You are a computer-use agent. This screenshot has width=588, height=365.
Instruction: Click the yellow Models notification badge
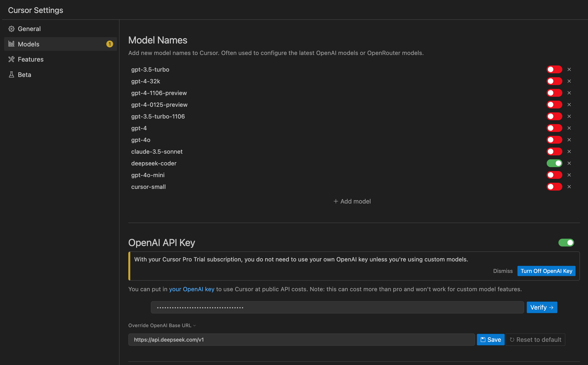(109, 44)
